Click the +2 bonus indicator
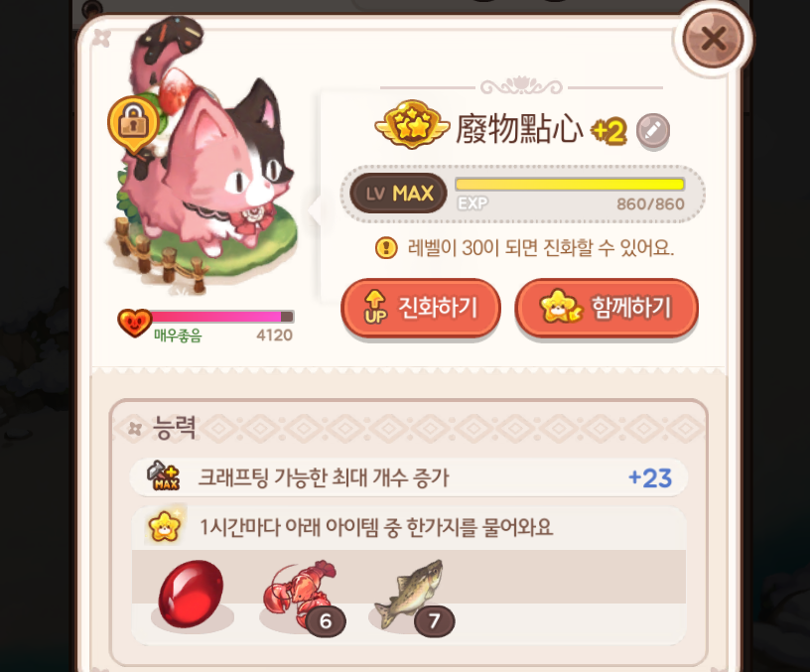810x672 pixels. (609, 131)
